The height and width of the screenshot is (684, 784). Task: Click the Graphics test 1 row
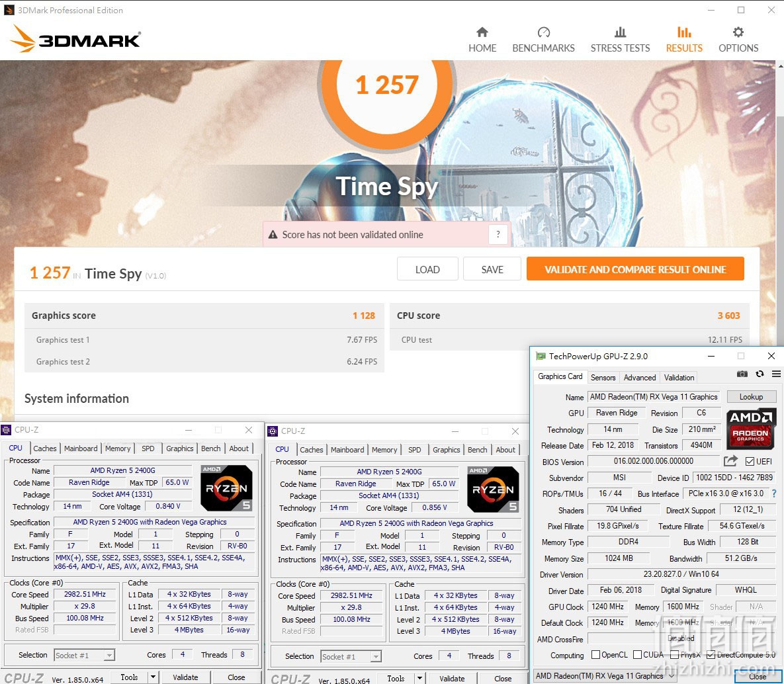204,339
